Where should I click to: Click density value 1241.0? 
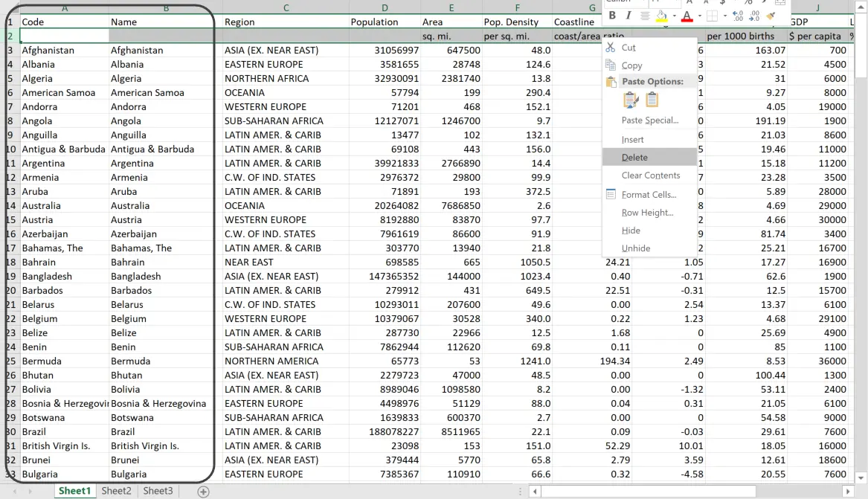(517, 361)
